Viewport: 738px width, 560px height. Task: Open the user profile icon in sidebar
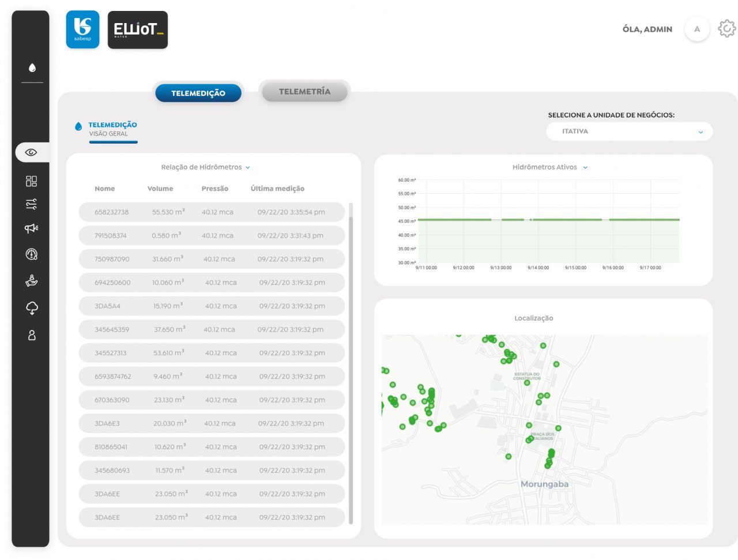click(32, 335)
